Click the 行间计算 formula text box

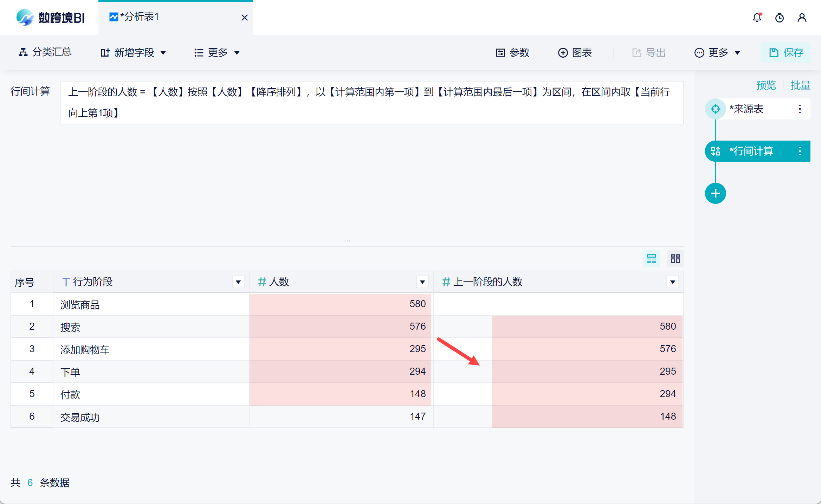coord(372,102)
